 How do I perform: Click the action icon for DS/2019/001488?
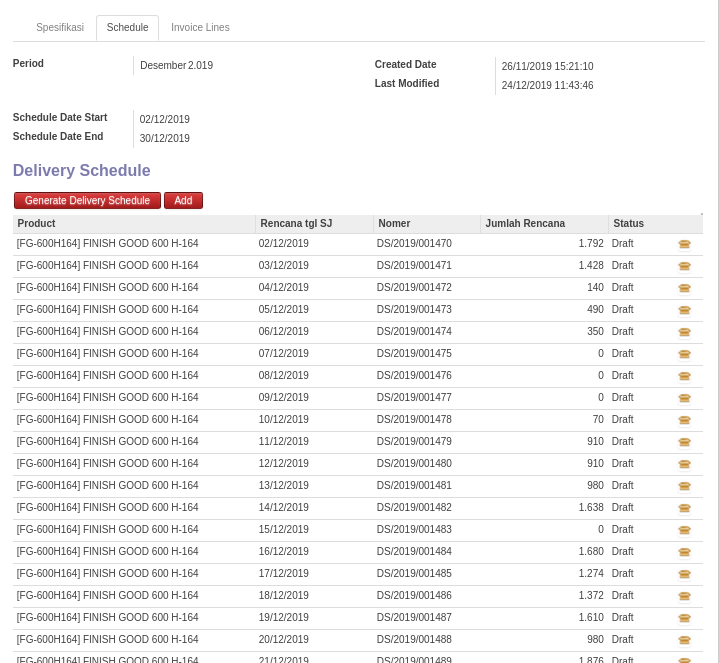(684, 640)
